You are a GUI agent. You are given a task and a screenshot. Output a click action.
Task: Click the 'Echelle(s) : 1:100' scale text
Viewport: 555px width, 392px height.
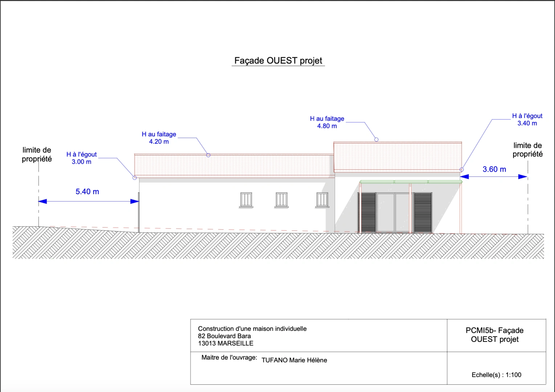point(496,375)
